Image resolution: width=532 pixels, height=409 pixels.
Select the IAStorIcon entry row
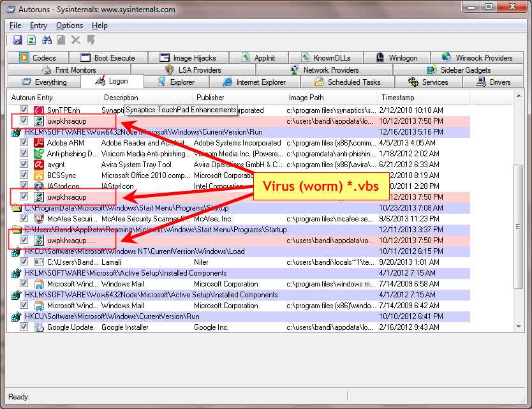(240, 186)
